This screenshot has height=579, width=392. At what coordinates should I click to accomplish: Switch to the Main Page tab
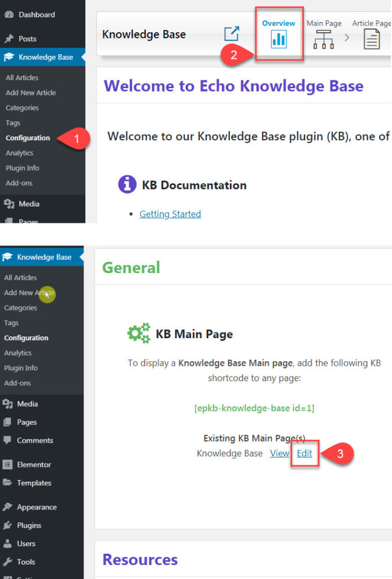(324, 33)
